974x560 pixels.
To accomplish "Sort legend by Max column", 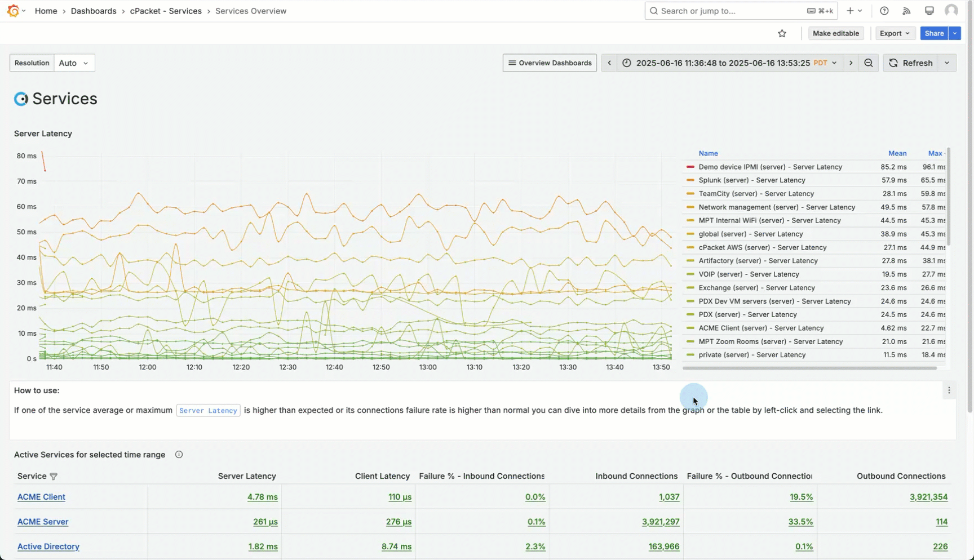I will (936, 153).
